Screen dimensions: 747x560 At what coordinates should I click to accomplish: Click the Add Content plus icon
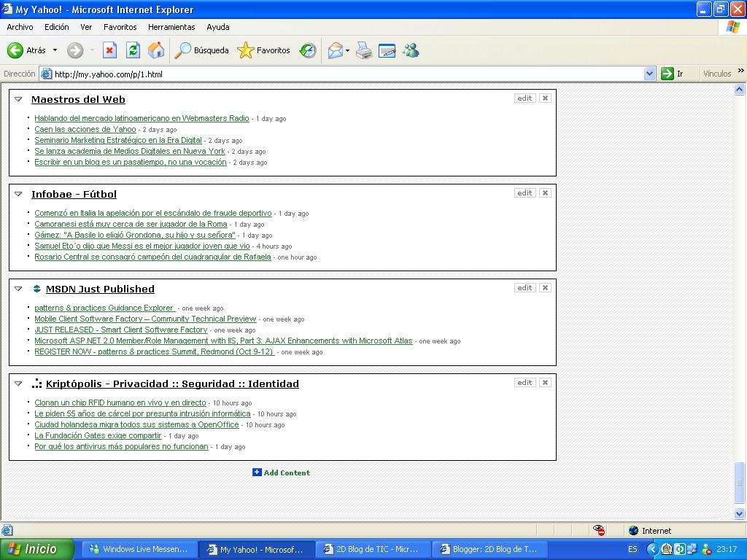point(257,472)
